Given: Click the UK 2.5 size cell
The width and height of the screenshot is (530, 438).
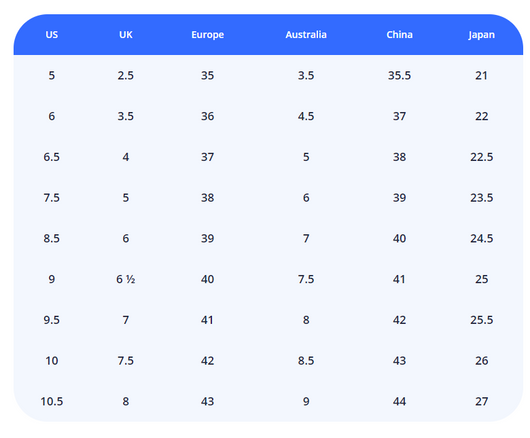Looking at the screenshot, I should (x=126, y=75).
